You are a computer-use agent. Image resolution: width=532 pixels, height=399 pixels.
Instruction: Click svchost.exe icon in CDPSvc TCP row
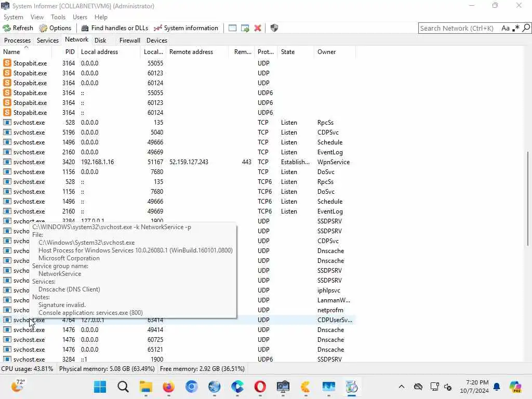click(x=7, y=132)
